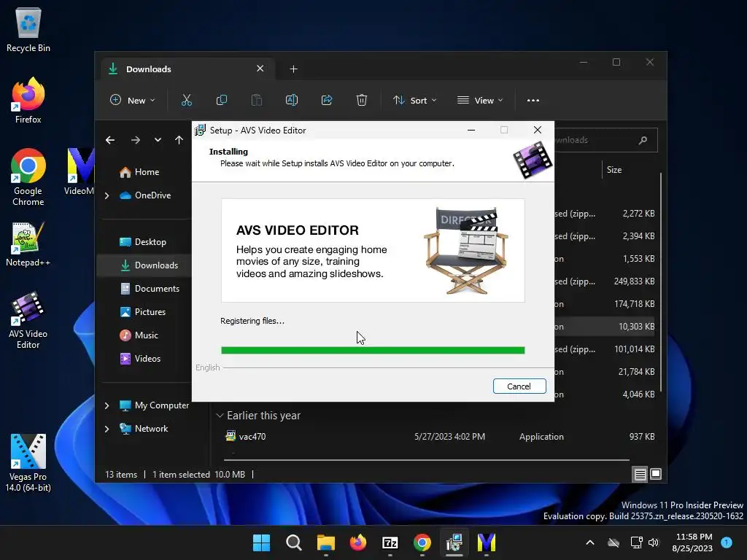Click the Rename icon in Explorer toolbar

(292, 100)
